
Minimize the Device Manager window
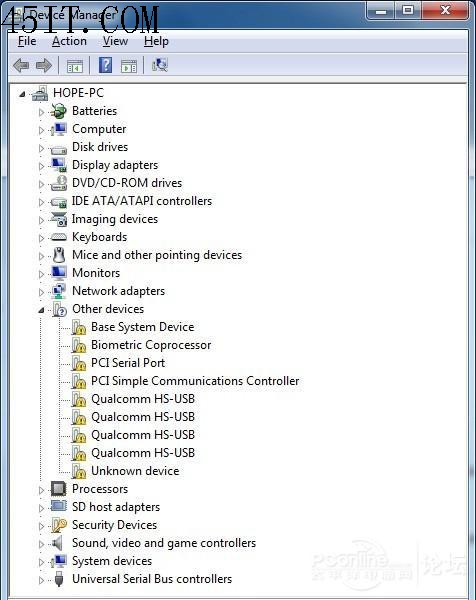(x=381, y=10)
